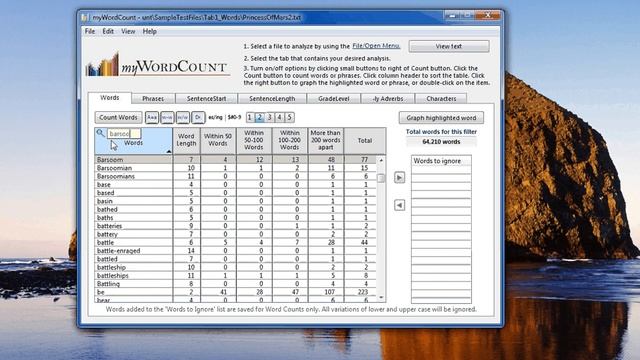Image resolution: width=640 pixels, height=360 pixels.
Task: Switch to the GradeLevel tab
Action: [x=334, y=99]
